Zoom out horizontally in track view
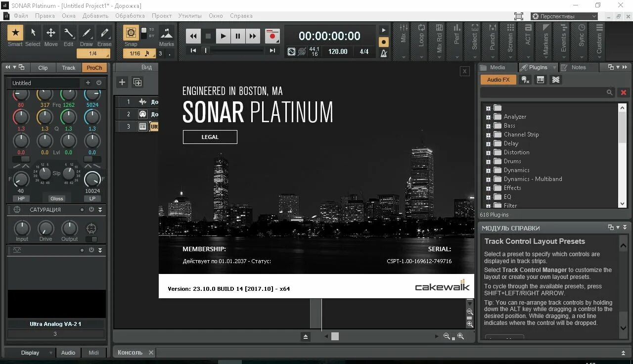Screen dimensions: 633x364 point(447,336)
